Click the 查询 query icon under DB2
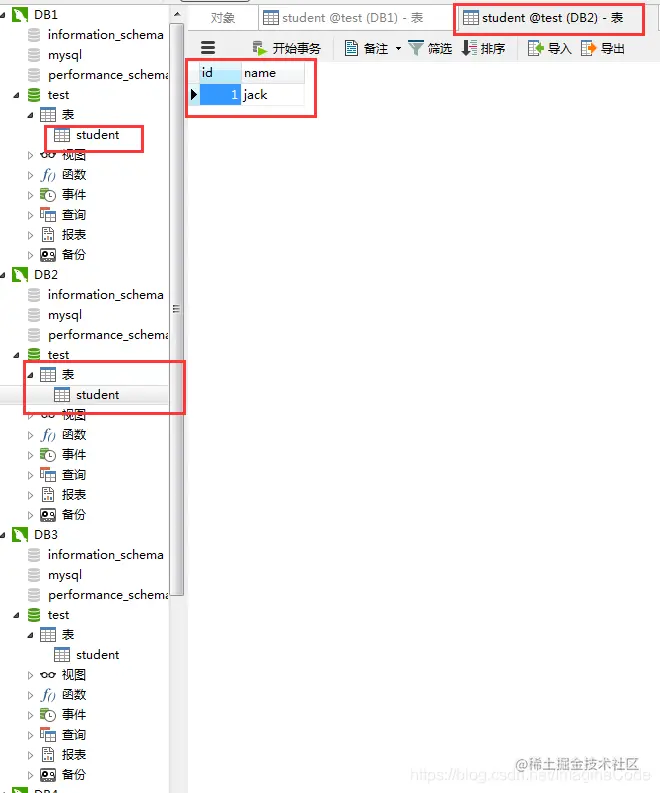The width and height of the screenshot is (660, 793). coord(48,475)
